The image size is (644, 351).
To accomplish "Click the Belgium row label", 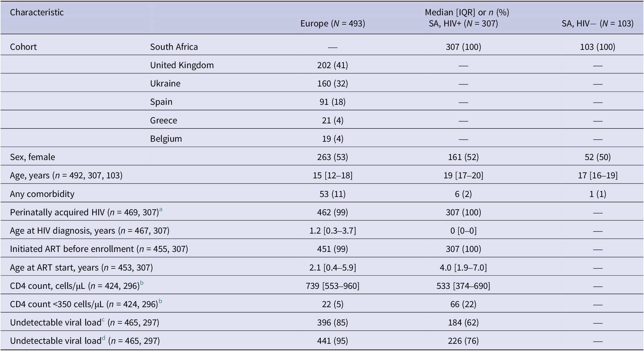I will 166,139.
